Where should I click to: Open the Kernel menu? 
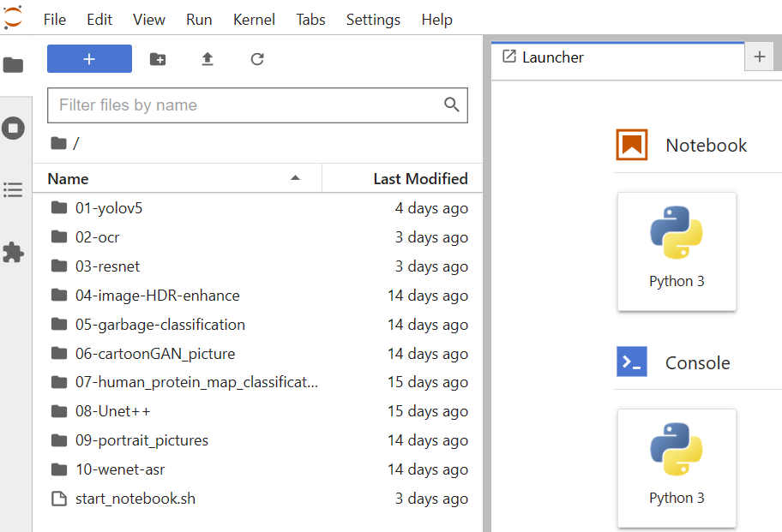point(254,20)
